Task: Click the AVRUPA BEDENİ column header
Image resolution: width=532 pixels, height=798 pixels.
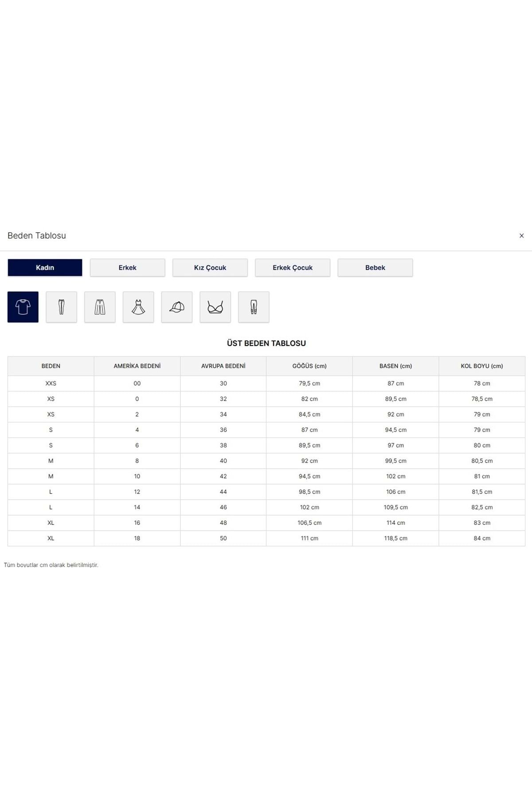Action: click(223, 366)
